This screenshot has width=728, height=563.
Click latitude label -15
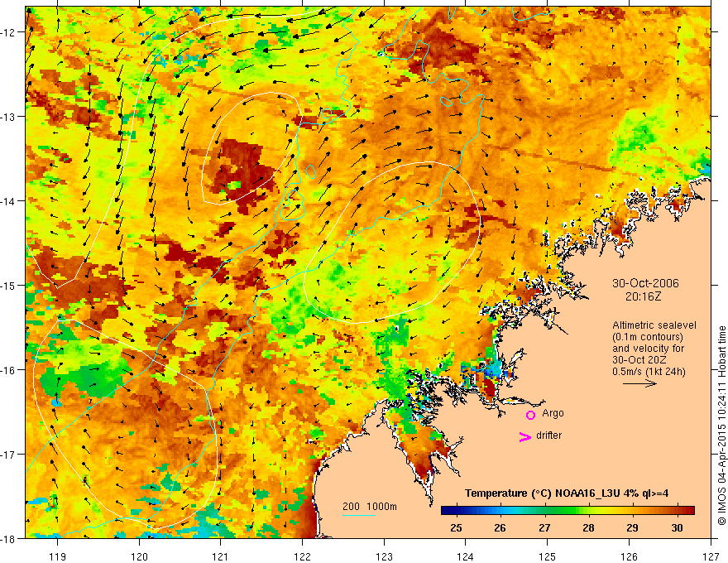pyautogui.click(x=9, y=285)
